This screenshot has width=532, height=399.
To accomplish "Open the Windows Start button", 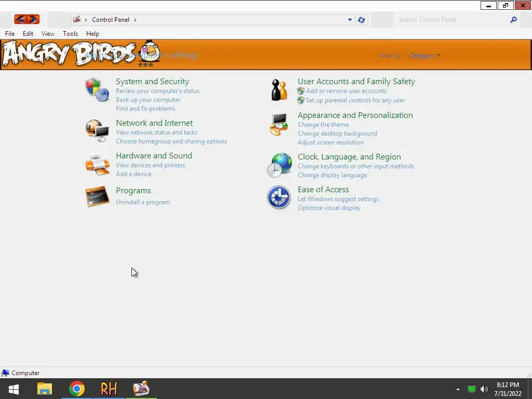I will coord(14,389).
